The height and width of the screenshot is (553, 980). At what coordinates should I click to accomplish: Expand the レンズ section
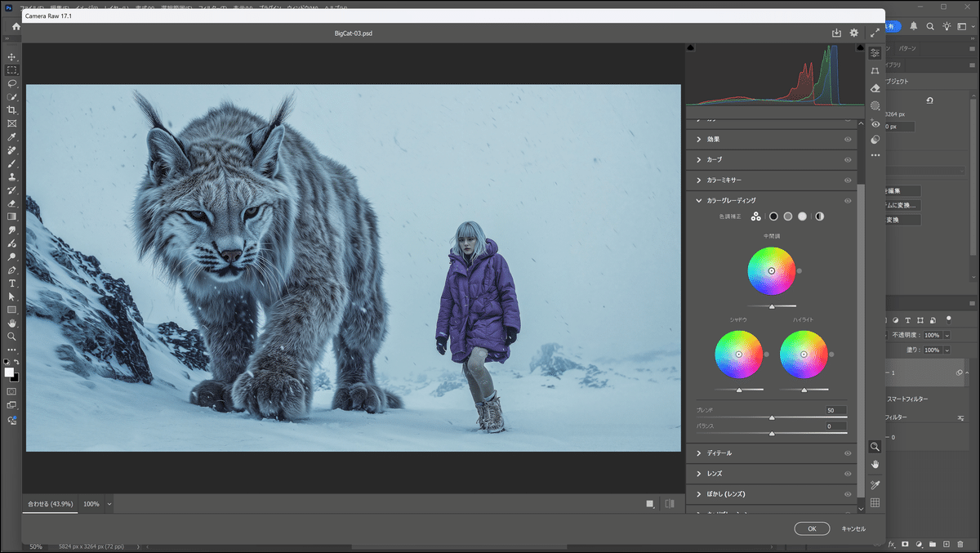tap(698, 474)
